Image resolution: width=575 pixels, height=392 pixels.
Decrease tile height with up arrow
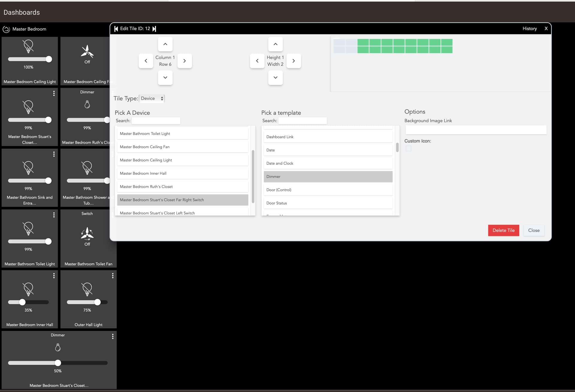[x=276, y=44]
